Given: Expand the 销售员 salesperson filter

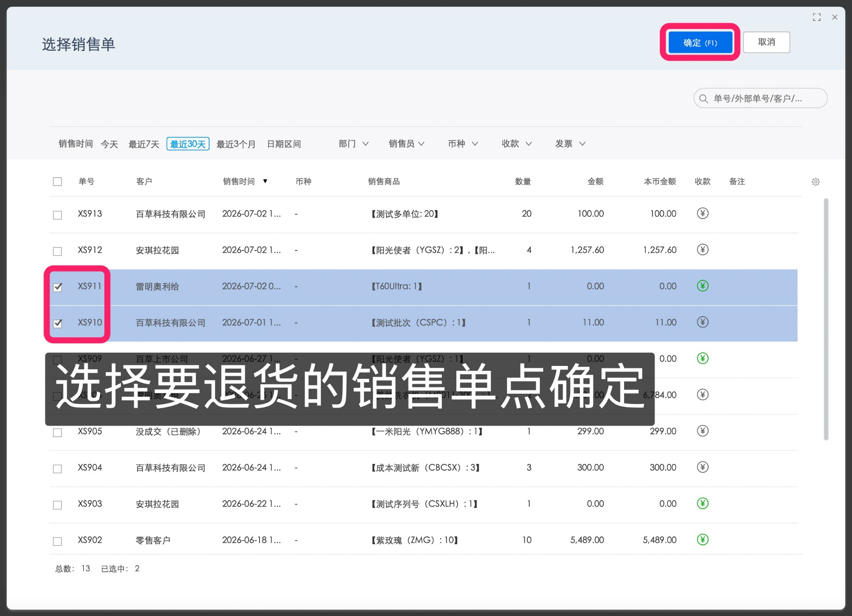Looking at the screenshot, I should [x=407, y=144].
